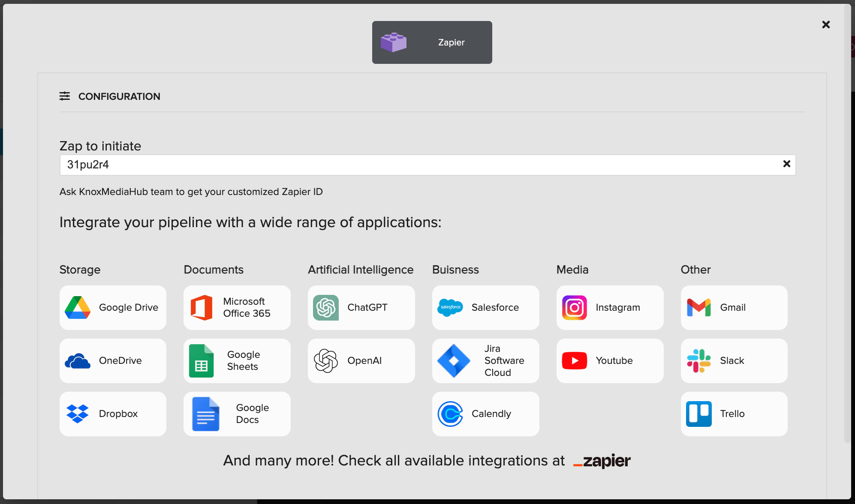
Task: Click the Slack multicolor logo
Action: click(x=698, y=361)
